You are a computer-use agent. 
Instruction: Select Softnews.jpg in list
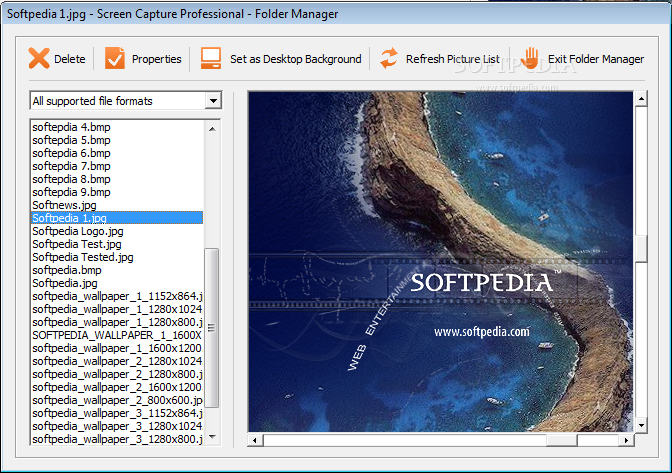pos(117,205)
